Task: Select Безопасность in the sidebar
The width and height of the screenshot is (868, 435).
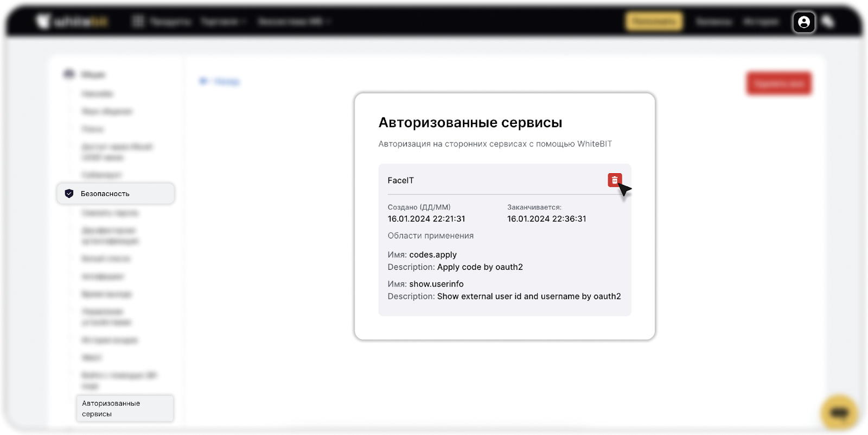Action: coord(105,194)
